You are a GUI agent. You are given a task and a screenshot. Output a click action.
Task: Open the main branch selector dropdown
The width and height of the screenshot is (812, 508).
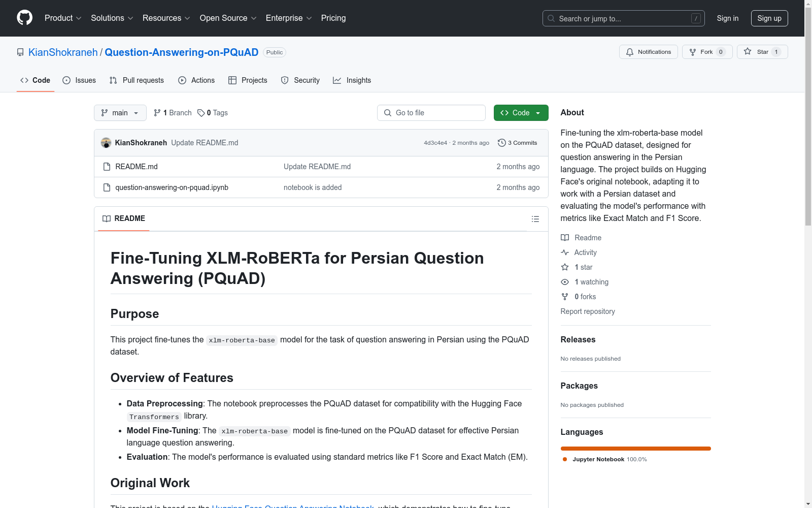point(120,113)
